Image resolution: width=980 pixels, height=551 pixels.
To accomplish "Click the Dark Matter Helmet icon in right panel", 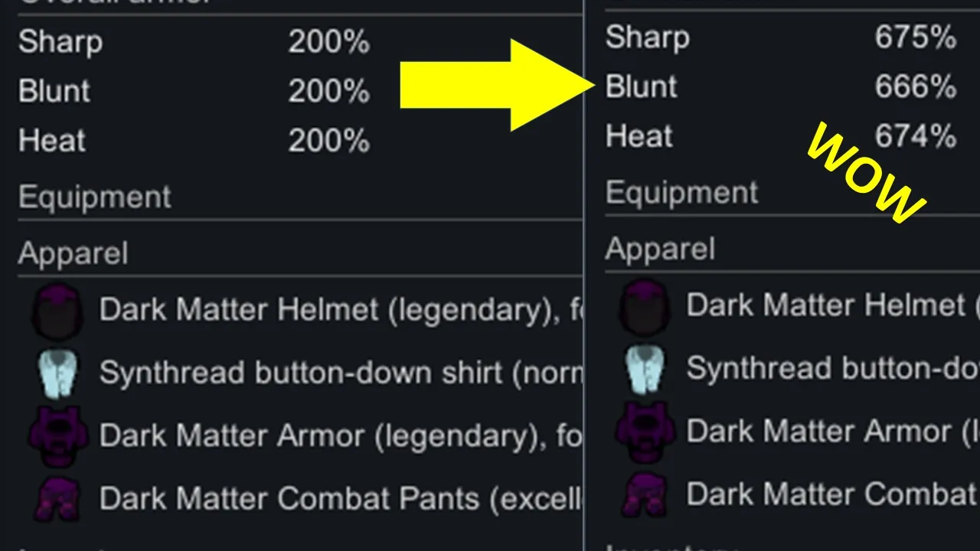I will pyautogui.click(x=645, y=306).
